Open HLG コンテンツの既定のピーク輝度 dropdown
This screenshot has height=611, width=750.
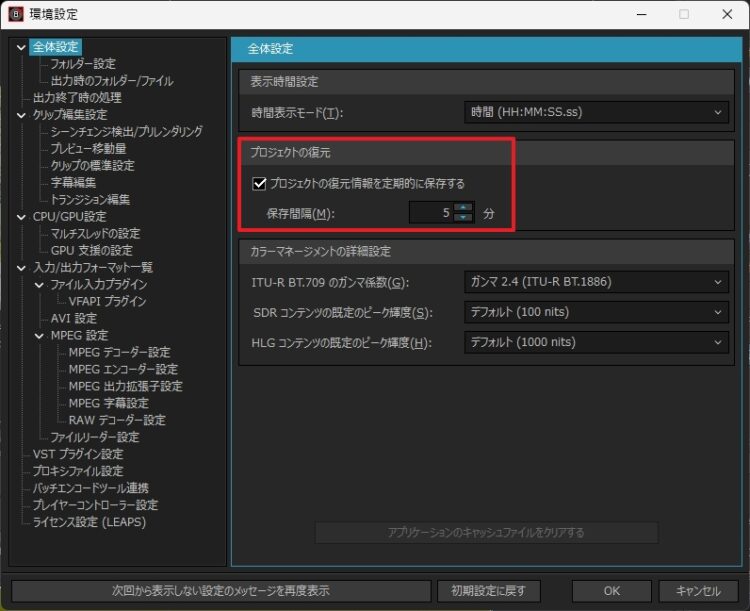[x=596, y=343]
